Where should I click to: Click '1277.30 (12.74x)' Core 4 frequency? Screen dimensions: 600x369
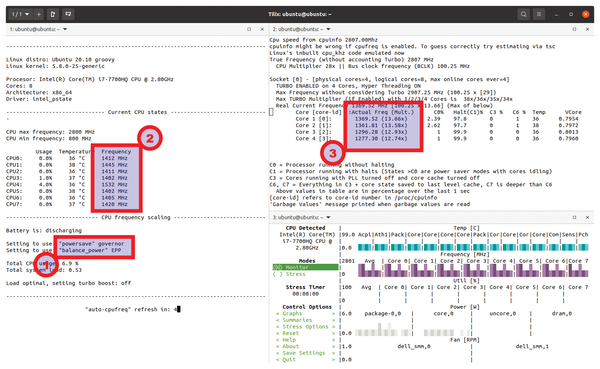(x=381, y=139)
